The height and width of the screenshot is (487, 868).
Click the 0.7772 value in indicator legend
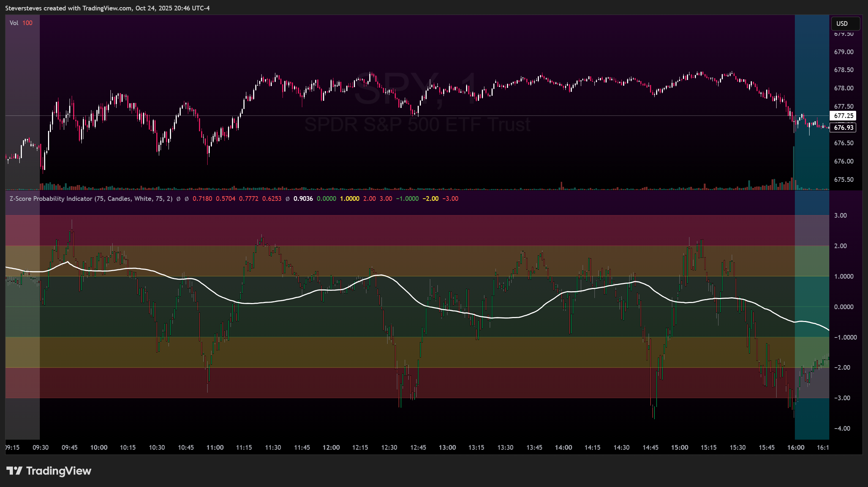(248, 199)
